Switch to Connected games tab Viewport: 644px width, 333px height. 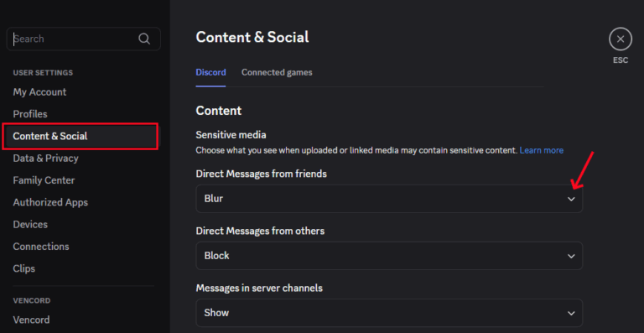(x=277, y=72)
